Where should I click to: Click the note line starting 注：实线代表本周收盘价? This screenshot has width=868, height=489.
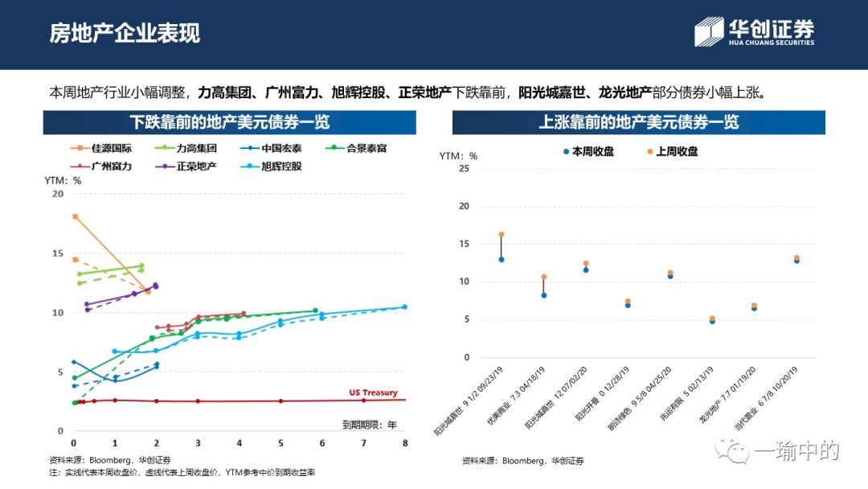pos(182,472)
